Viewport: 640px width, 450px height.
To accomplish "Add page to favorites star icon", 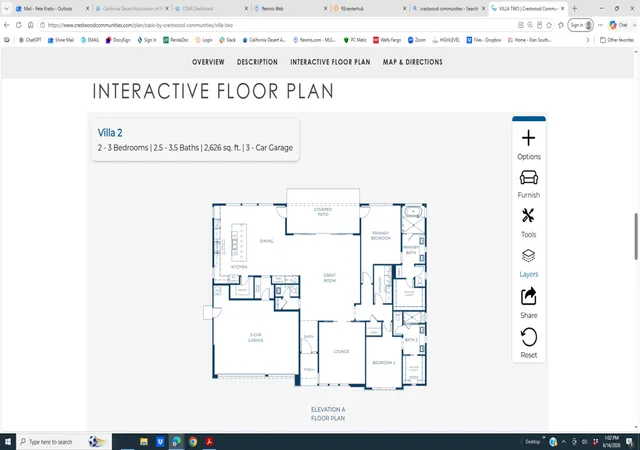I will [549, 25].
